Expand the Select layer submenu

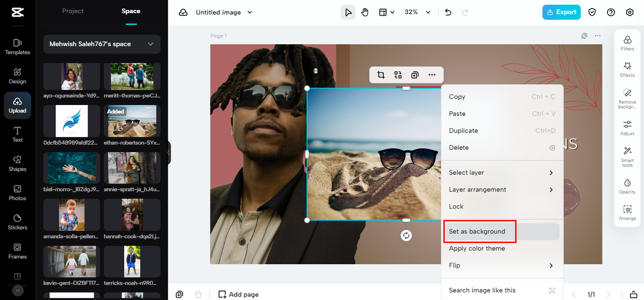(502, 172)
